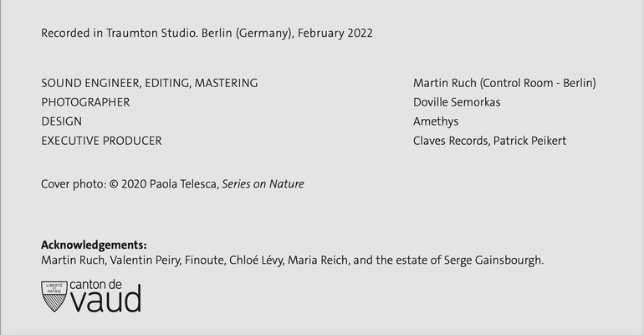The image size is (644, 335).
Task: Click 'Martin Ruch (Control Room - Berlin)' credit
Action: (x=504, y=83)
